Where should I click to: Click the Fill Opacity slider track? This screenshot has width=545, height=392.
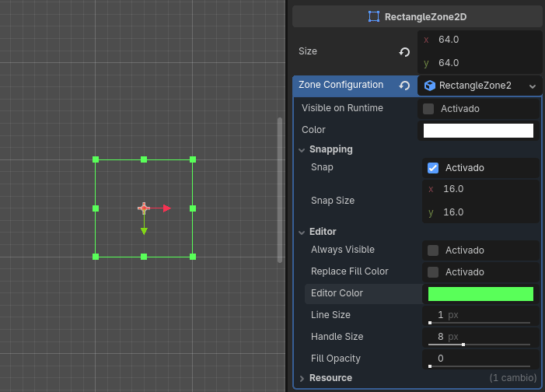click(x=480, y=366)
